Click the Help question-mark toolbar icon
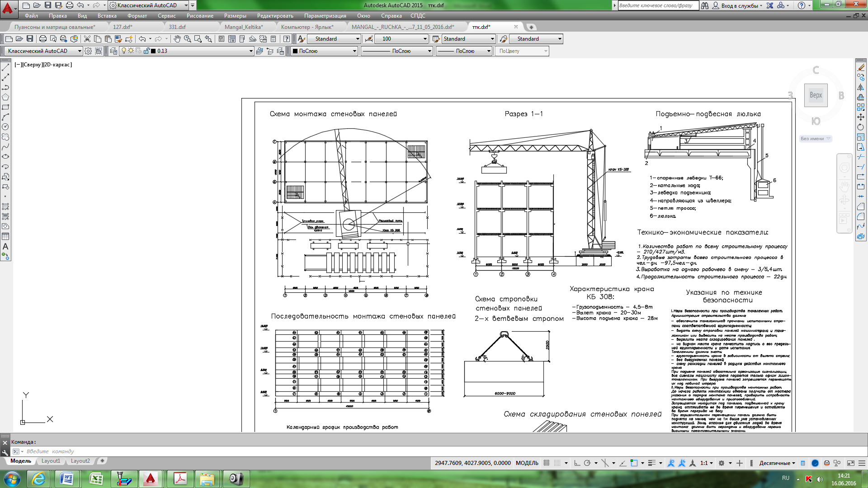Image resolution: width=868 pixels, height=488 pixels. point(286,39)
